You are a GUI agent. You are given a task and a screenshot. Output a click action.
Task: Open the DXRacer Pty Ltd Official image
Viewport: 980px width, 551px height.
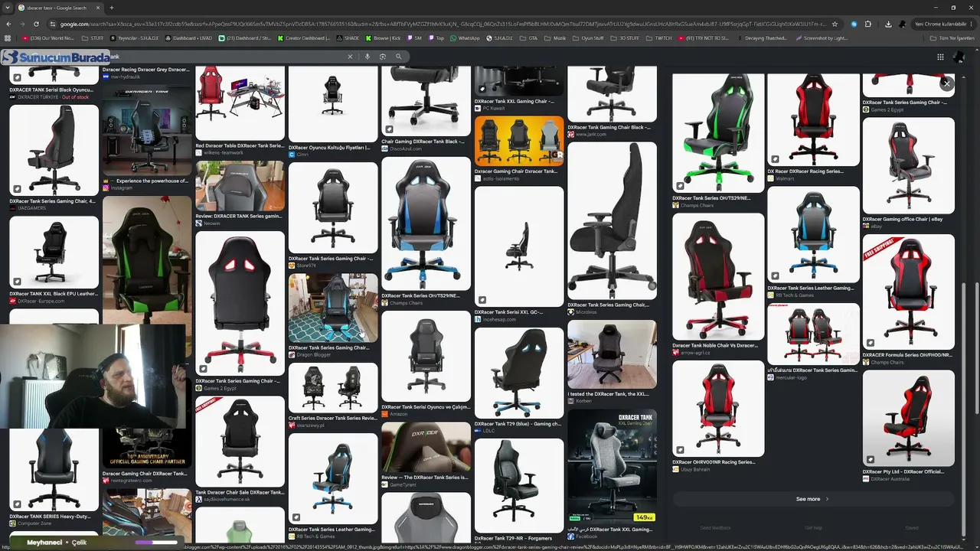909,419
